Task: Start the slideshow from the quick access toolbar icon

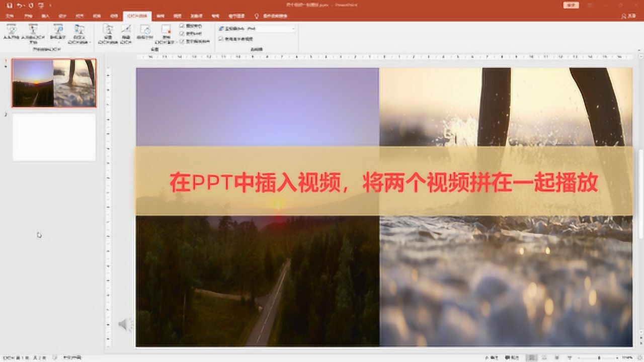Action: [x=41, y=5]
